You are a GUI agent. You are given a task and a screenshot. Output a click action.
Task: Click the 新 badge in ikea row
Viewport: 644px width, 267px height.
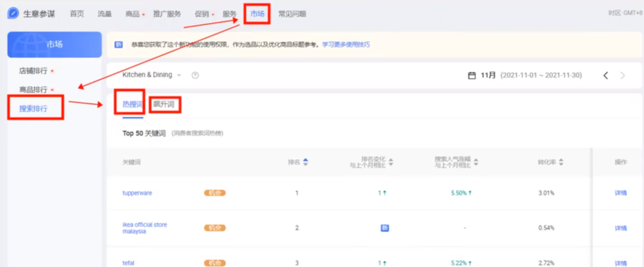(385, 228)
